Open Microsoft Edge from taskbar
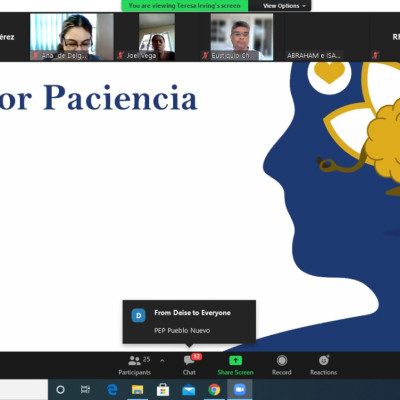 coord(112,389)
